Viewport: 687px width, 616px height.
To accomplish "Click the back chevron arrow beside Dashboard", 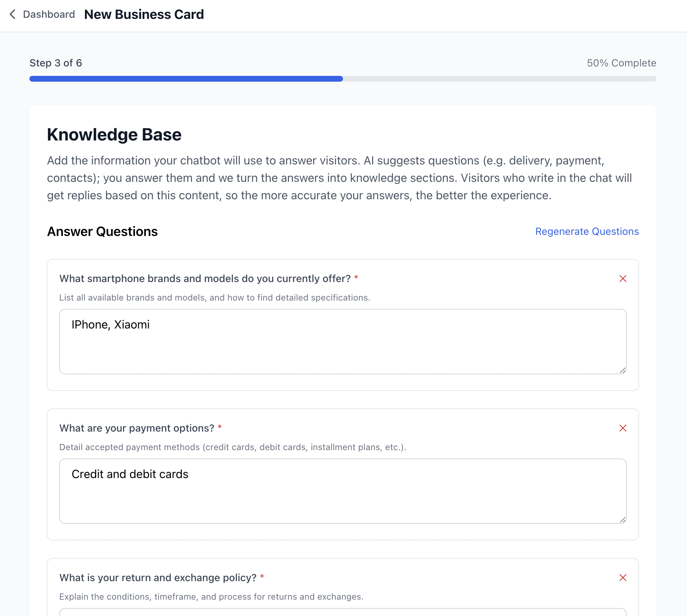I will 13,15.
